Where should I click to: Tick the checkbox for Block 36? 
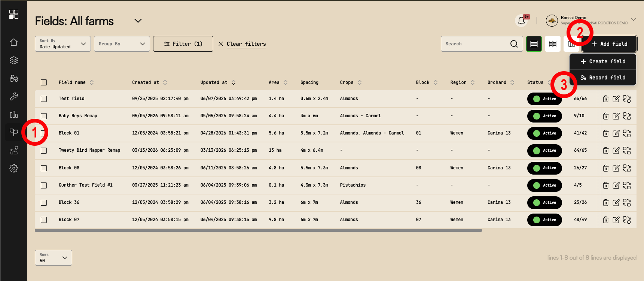(44, 203)
